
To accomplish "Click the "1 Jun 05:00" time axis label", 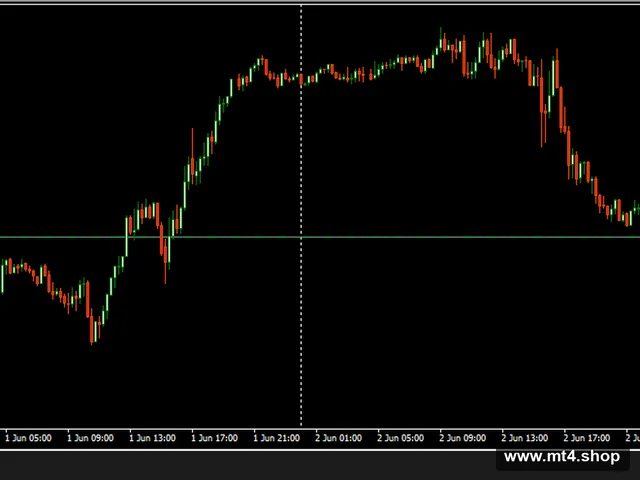I will pos(28,438).
